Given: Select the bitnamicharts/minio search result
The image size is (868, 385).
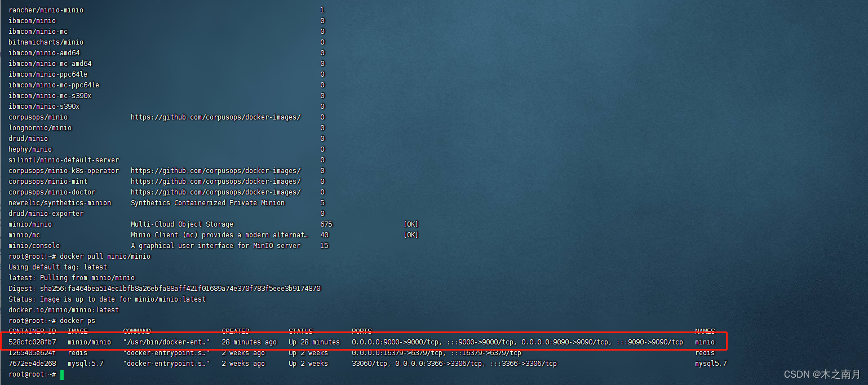Looking at the screenshot, I should point(46,42).
